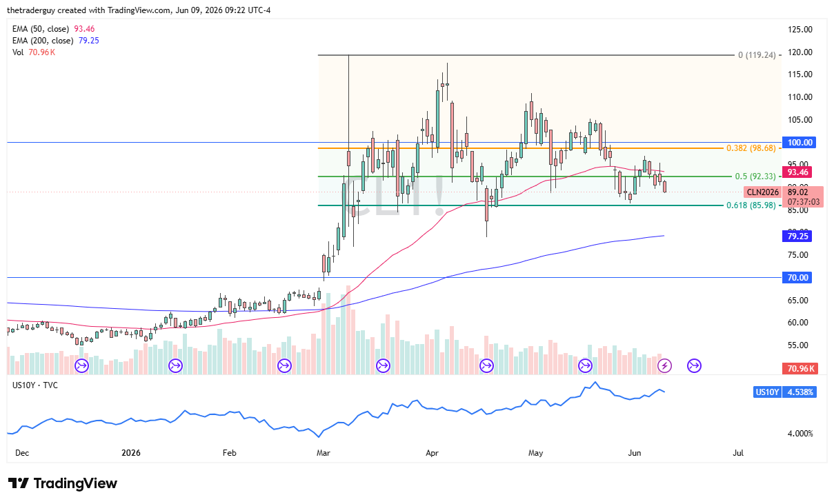Click the red 70.96K volume tag
834x504 pixels.
tap(799, 369)
